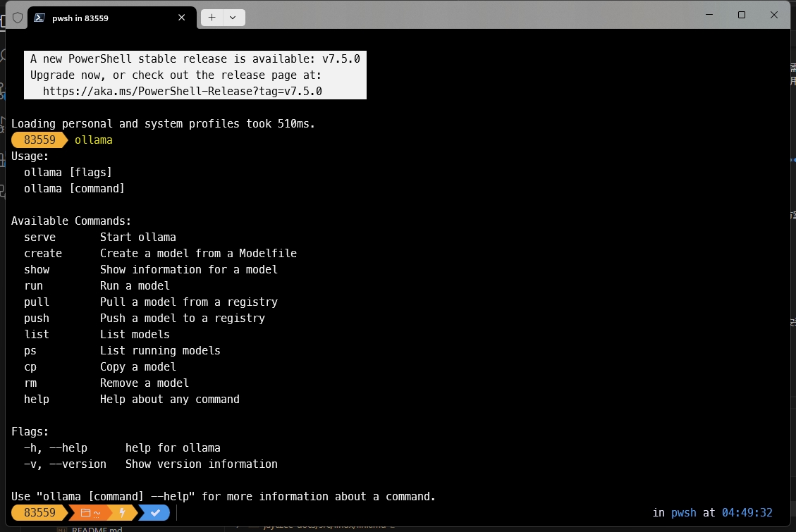The width and height of the screenshot is (796, 532).
Task: Click the lightning bolt prompt segment
Action: [x=123, y=513]
